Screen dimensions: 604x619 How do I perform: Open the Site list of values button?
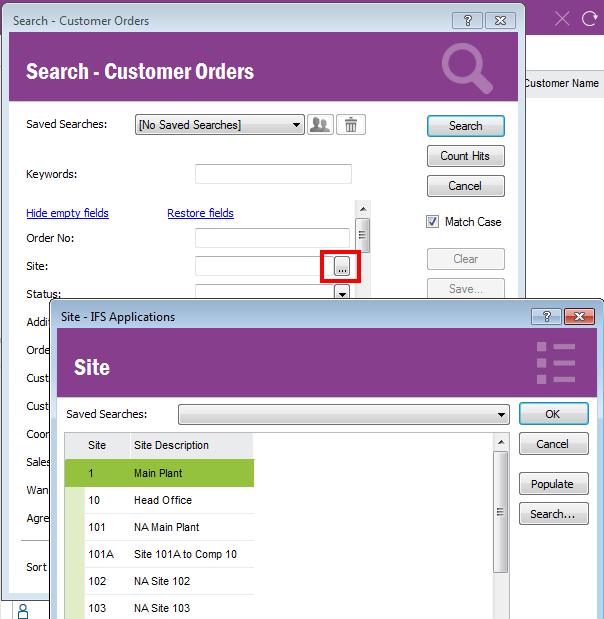tap(341, 267)
